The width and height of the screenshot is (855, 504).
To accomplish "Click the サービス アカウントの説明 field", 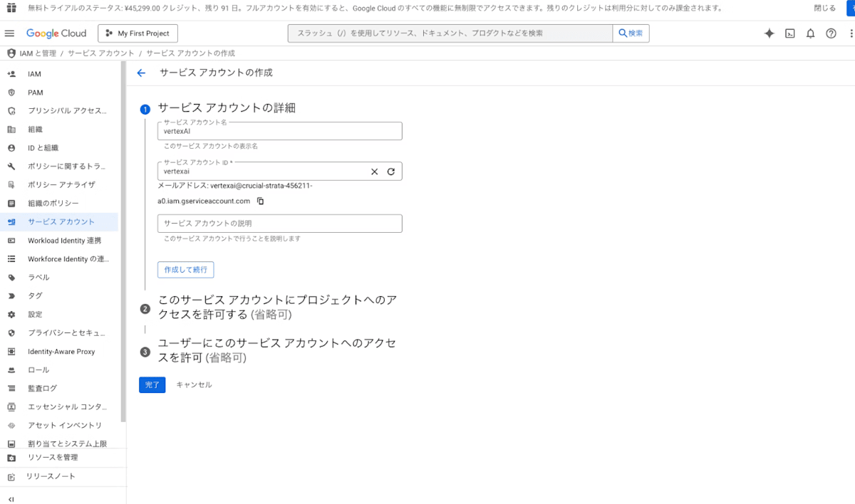I will [x=280, y=224].
